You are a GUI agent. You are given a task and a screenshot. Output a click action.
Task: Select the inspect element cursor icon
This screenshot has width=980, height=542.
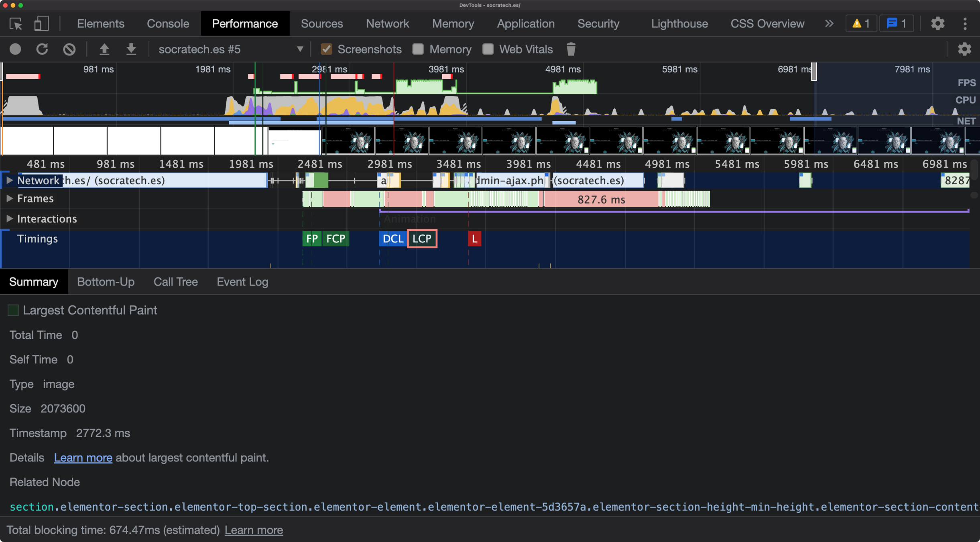16,24
